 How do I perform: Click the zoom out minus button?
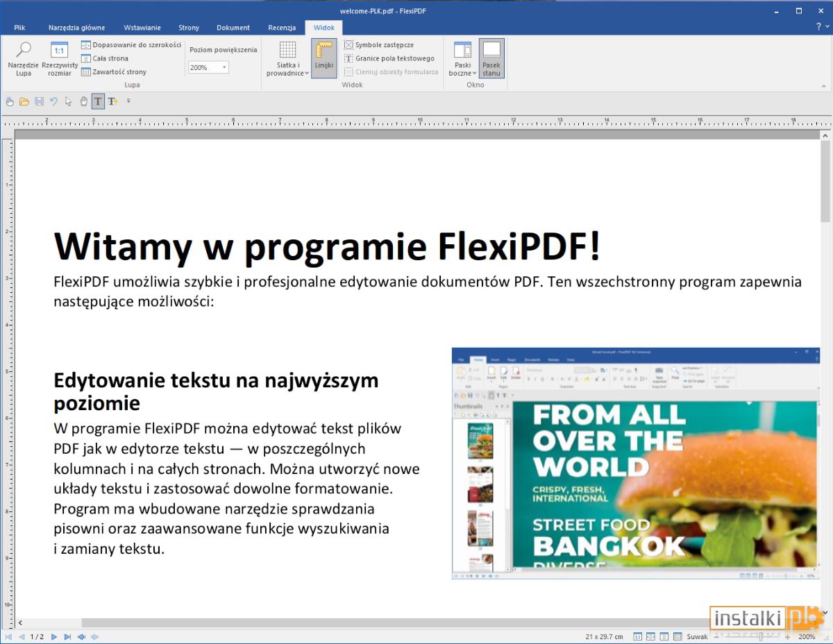[x=716, y=636]
